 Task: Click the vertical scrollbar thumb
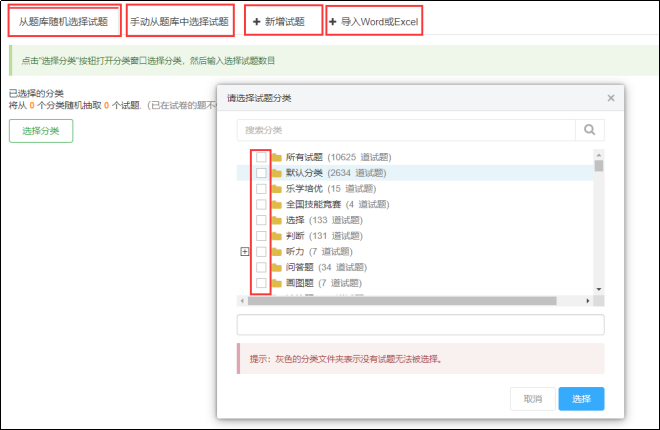(599, 166)
